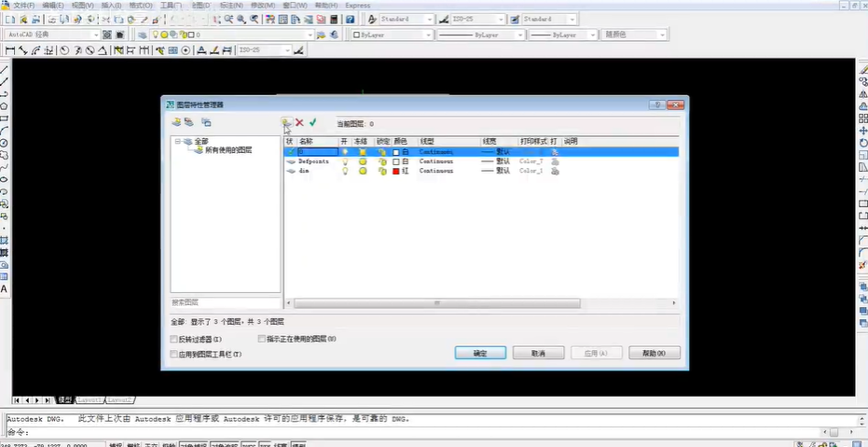The width and height of the screenshot is (868, 447).
Task: Click the Aligned dimension tool icon
Action: (22, 50)
